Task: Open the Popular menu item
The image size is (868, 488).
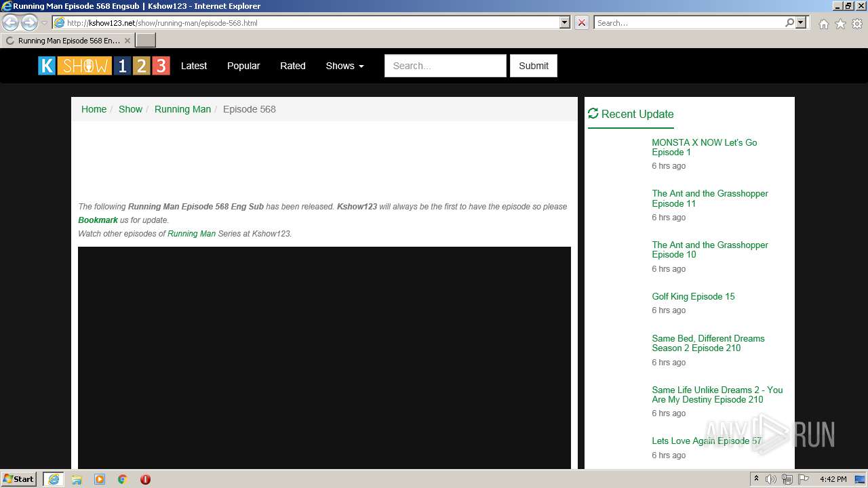Action: (243, 66)
